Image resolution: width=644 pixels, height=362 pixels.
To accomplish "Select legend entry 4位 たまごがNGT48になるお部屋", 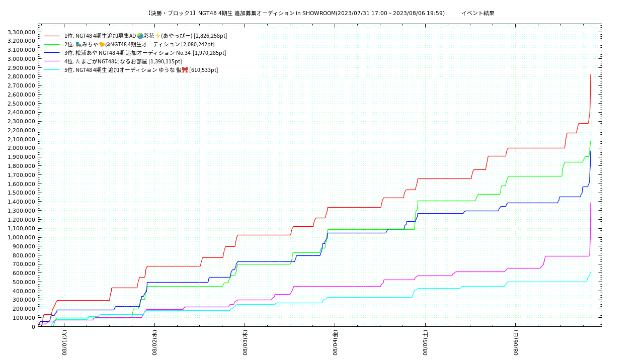I will (x=123, y=61).
